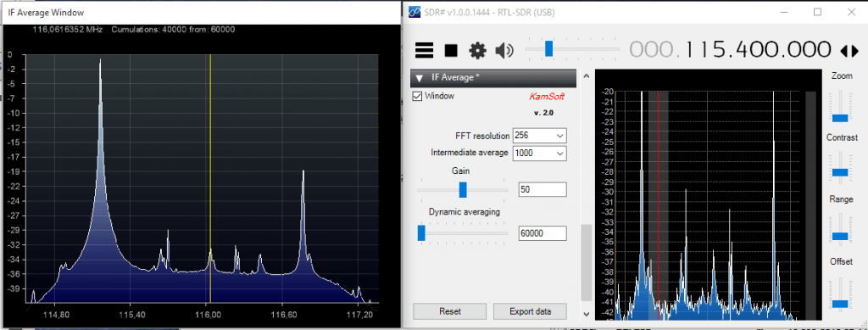Adjust the Gain slider handle
Screen dimensions: 868x330
click(x=463, y=189)
